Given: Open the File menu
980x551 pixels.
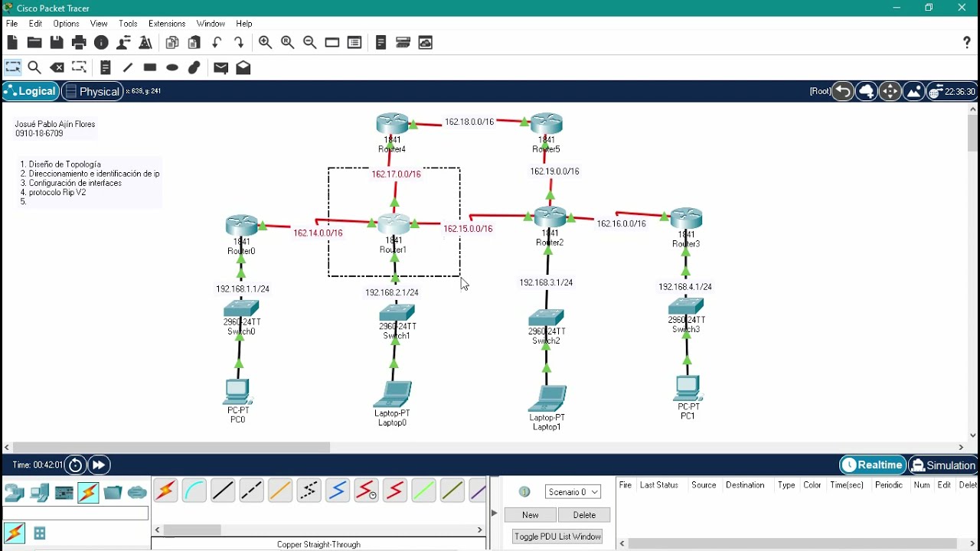Looking at the screenshot, I should coord(12,24).
